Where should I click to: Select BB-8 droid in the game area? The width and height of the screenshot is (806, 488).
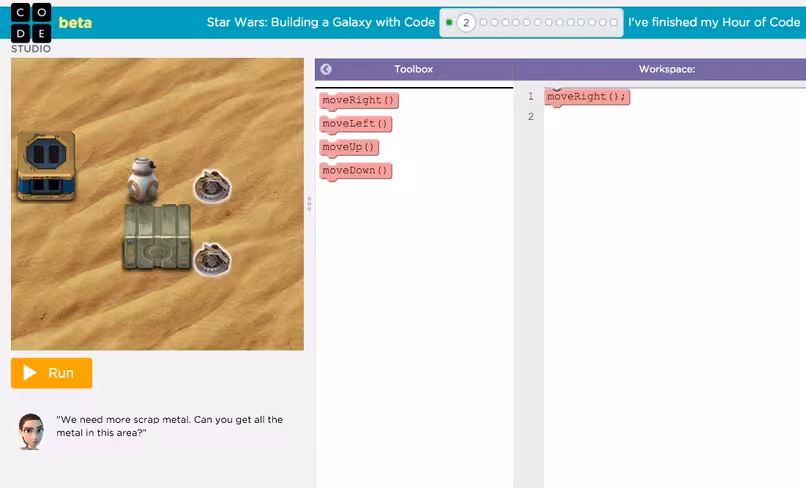click(x=142, y=179)
